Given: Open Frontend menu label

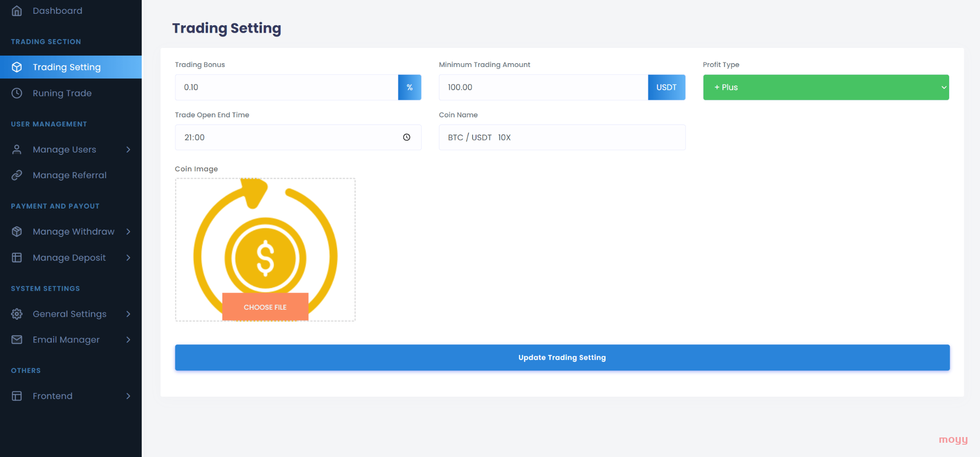Looking at the screenshot, I should pyautogui.click(x=53, y=396).
